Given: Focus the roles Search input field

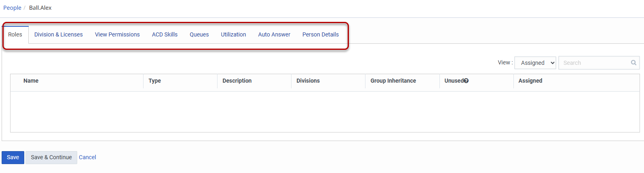Looking at the screenshot, I should click(x=594, y=63).
